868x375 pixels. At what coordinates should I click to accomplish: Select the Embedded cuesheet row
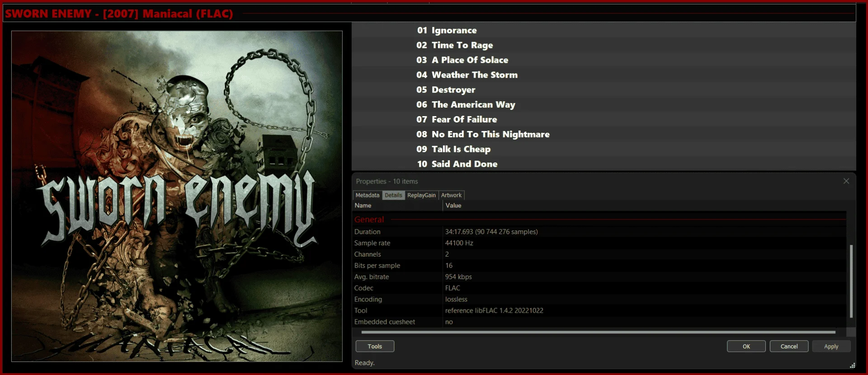[x=599, y=322]
